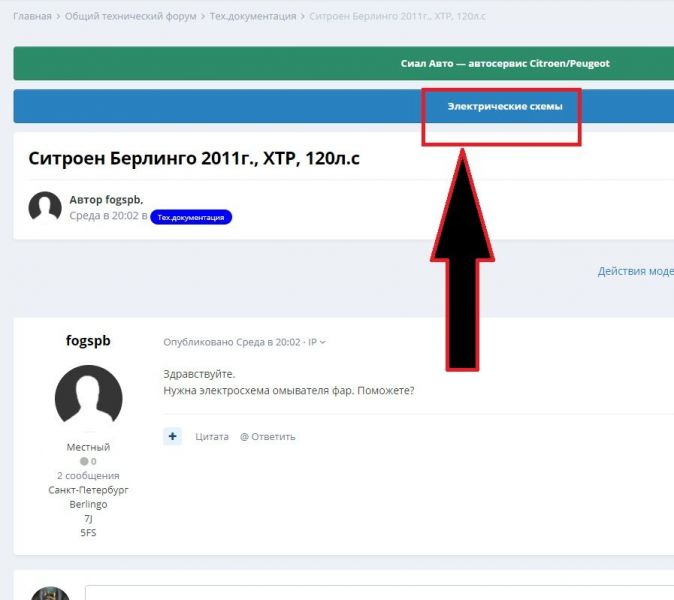The height and width of the screenshot is (600, 674).
Task: Open the green 'Сиал Авто' banner
Action: coord(505,63)
